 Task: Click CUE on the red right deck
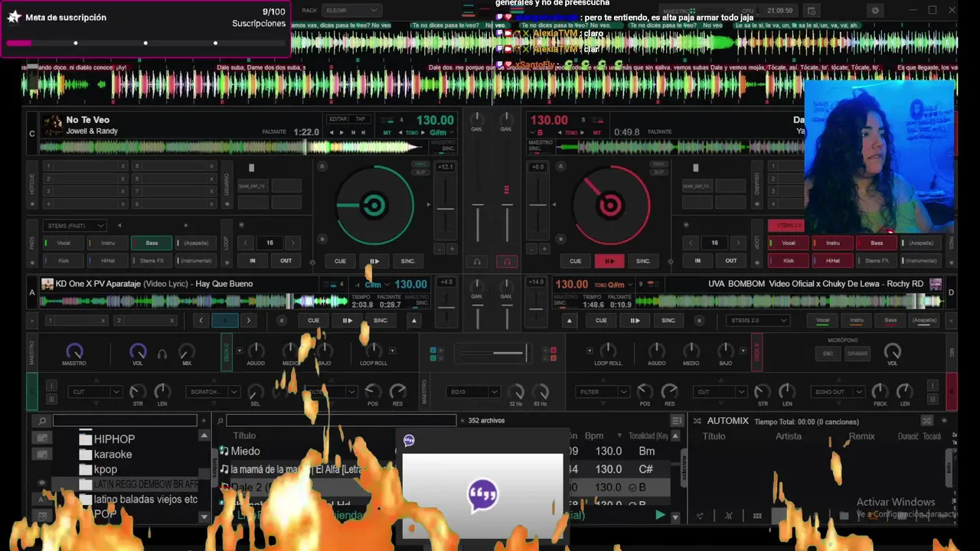coord(575,261)
